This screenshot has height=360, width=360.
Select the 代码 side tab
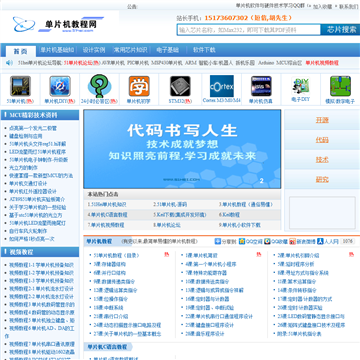322,140
